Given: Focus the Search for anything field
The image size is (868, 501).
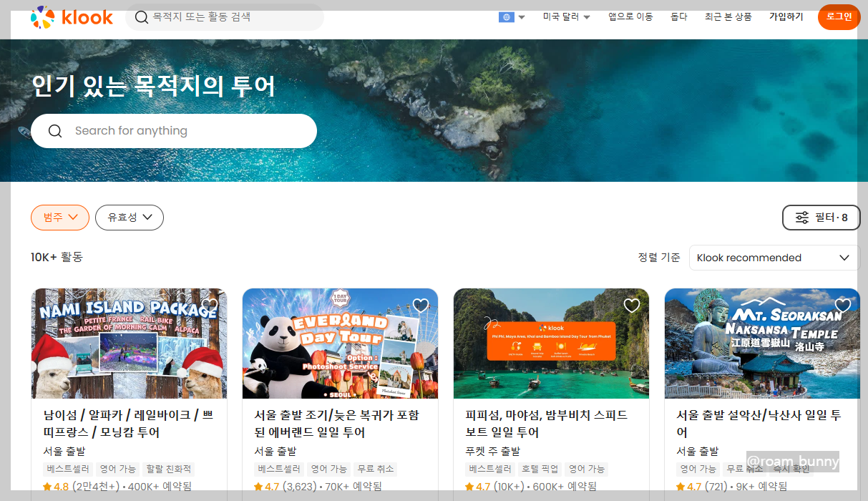Looking at the screenshot, I should coord(174,131).
